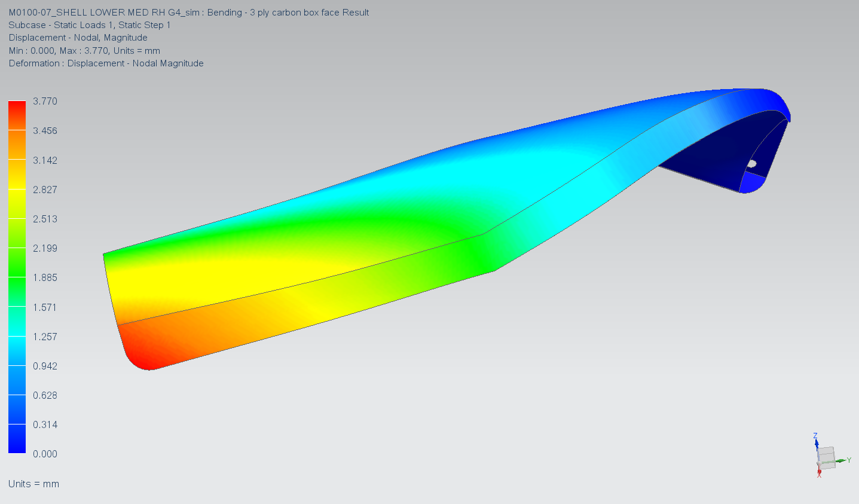The width and height of the screenshot is (859, 504).
Task: Click the red band atop the color legend
Action: click(x=17, y=115)
